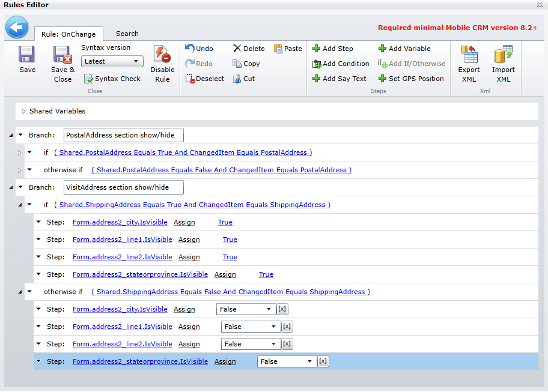This screenshot has height=392, width=548.
Task: Expand the Shared.PostalAddress Equals True condition
Action: tap(20, 152)
